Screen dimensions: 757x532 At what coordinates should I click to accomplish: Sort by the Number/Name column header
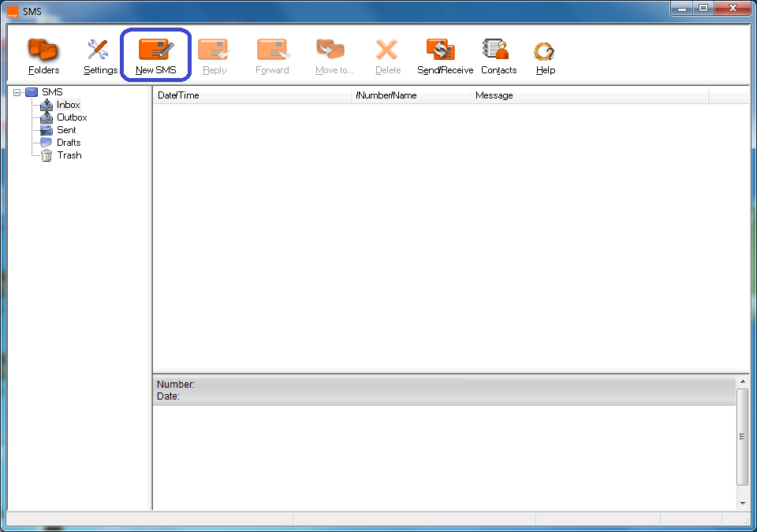[410, 95]
